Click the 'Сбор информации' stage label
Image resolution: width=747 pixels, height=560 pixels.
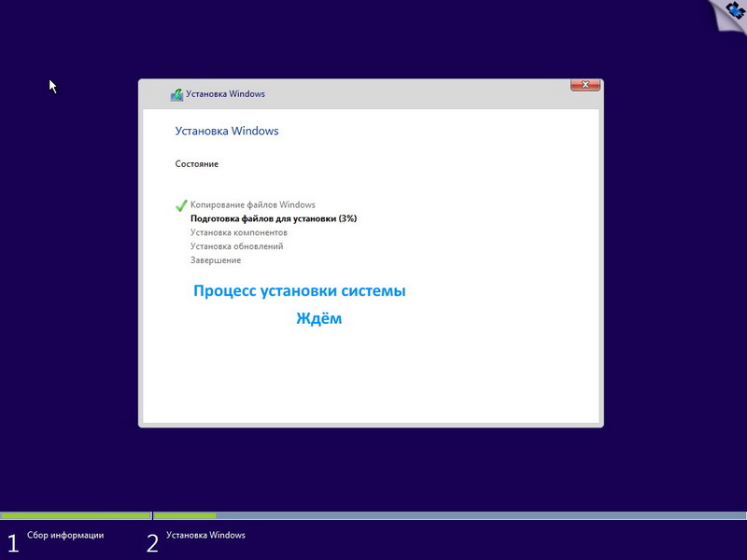click(x=65, y=535)
